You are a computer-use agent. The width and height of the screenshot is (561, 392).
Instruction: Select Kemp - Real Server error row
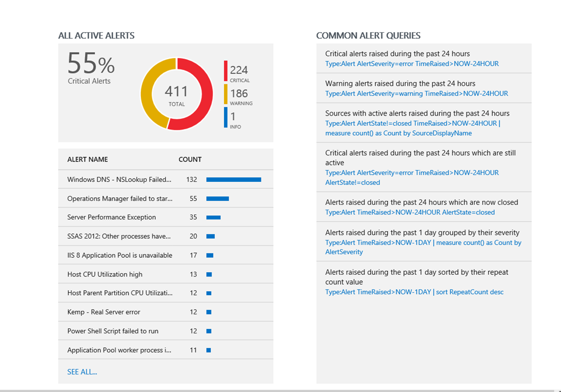(104, 312)
